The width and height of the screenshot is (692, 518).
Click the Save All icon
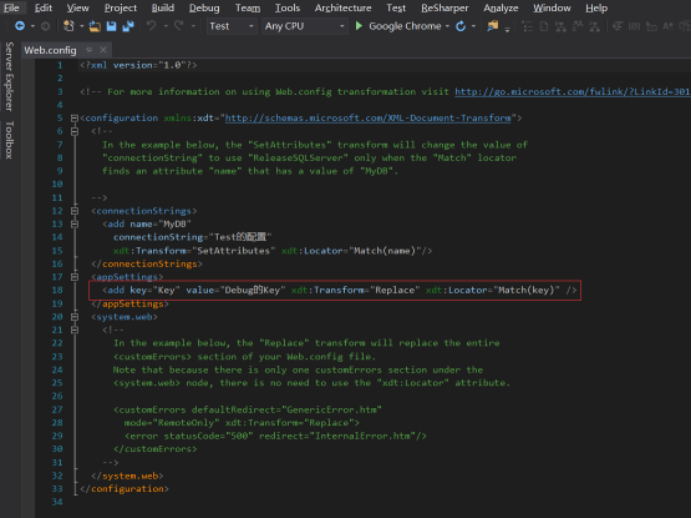[x=128, y=26]
